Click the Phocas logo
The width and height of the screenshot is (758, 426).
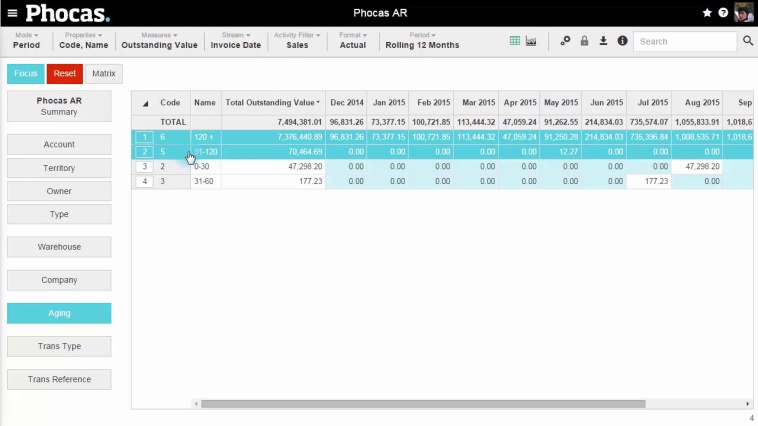point(68,13)
